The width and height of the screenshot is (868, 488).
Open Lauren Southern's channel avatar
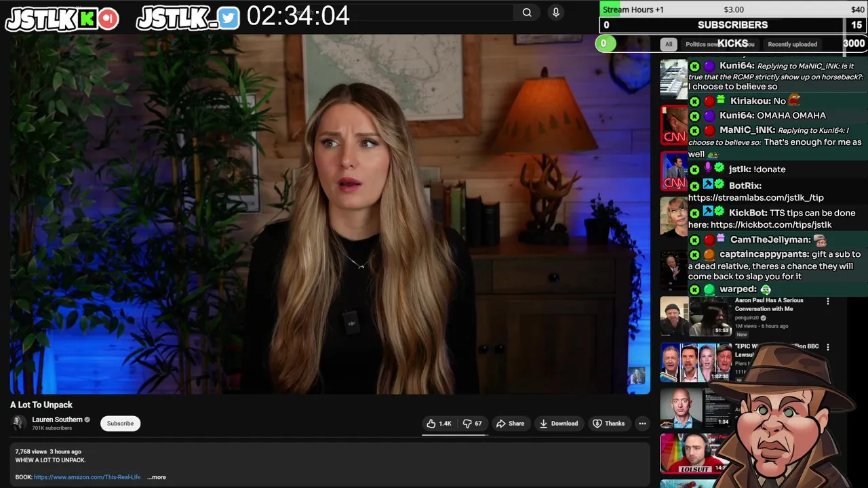tap(20, 423)
